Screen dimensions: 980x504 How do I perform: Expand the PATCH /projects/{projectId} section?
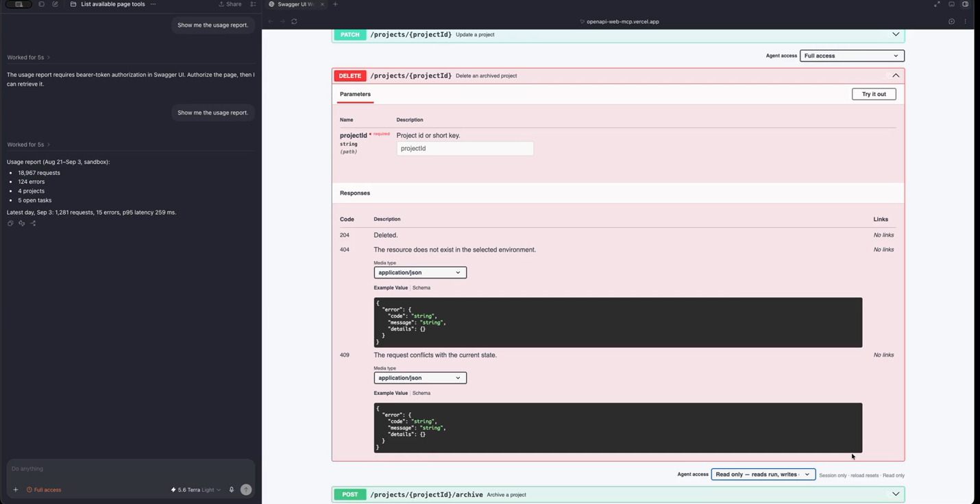pos(618,34)
